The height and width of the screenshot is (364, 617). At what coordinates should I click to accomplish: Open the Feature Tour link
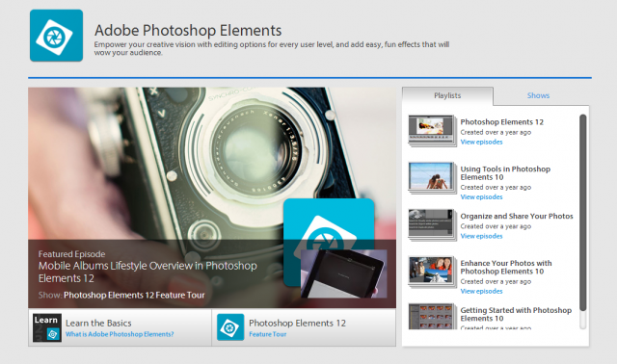tap(268, 334)
